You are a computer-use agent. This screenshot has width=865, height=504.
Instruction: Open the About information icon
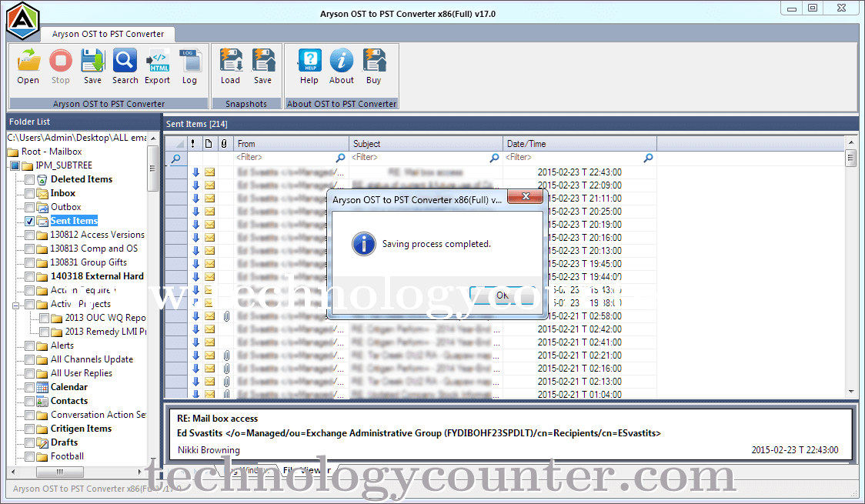click(342, 61)
